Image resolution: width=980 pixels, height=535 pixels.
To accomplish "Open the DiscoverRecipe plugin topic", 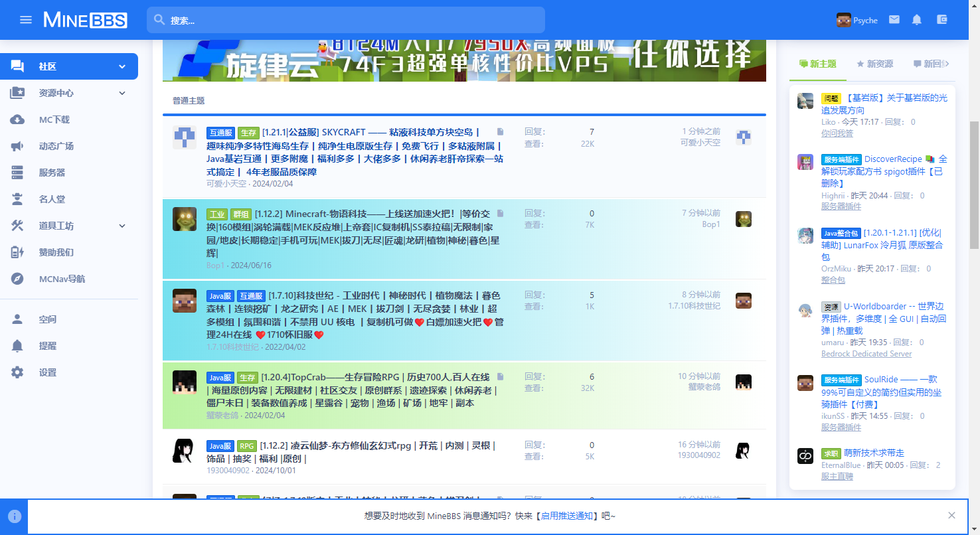I will point(884,171).
